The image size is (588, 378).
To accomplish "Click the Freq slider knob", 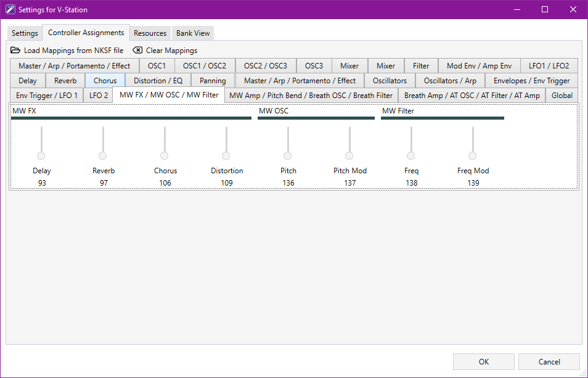I will coord(411,155).
